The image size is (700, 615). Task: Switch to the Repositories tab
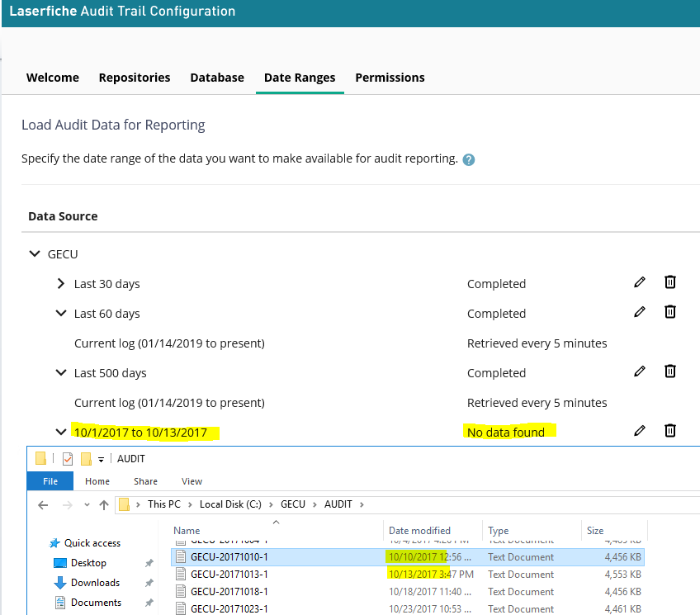(x=135, y=78)
